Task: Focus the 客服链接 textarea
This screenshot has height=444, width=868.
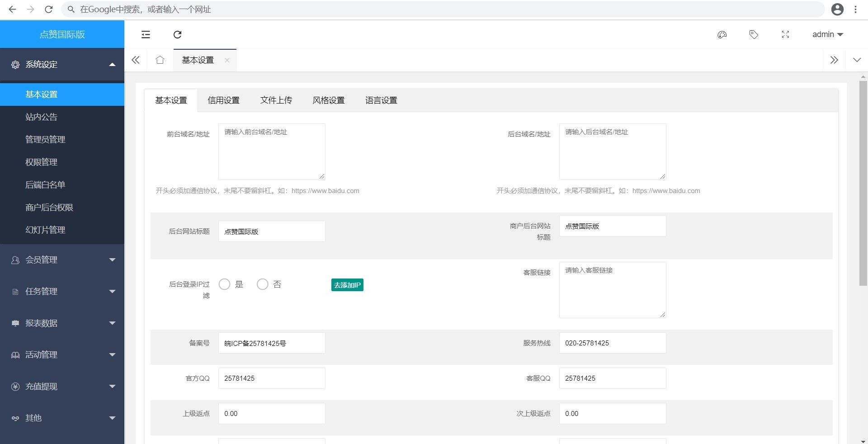Action: tap(613, 290)
